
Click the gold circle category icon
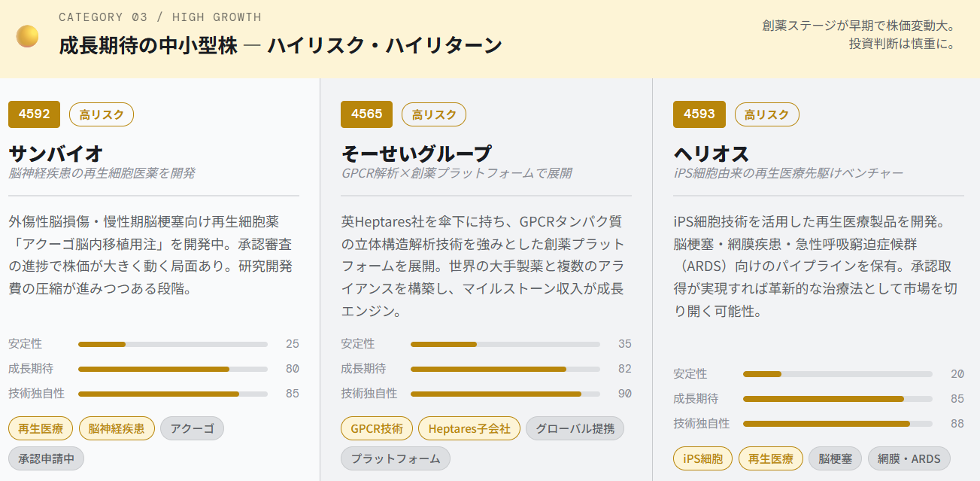28,36
